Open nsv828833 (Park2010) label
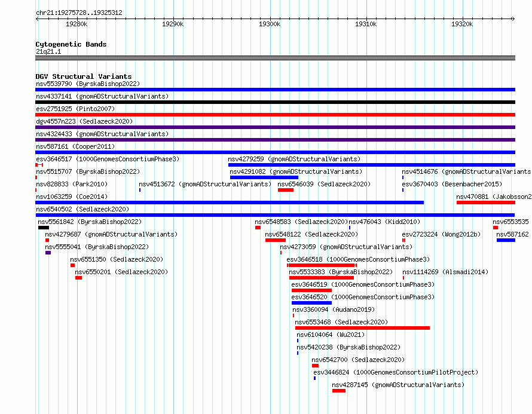The height and width of the screenshot is (414, 532). (72, 184)
